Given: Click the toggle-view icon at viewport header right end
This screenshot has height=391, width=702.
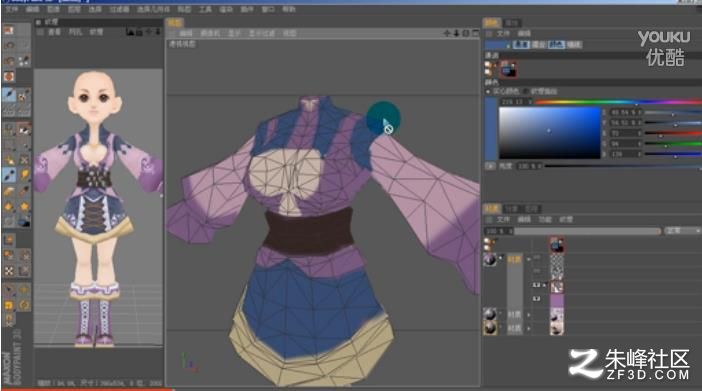Looking at the screenshot, I should point(475,33).
